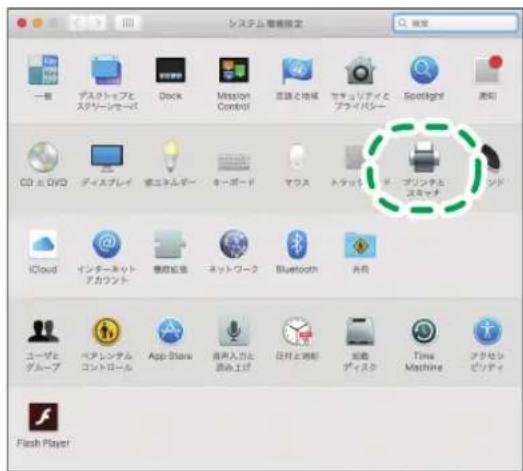Open the Displays (ディスプレイ) pane
This screenshot has width=523, height=471.
(107, 158)
